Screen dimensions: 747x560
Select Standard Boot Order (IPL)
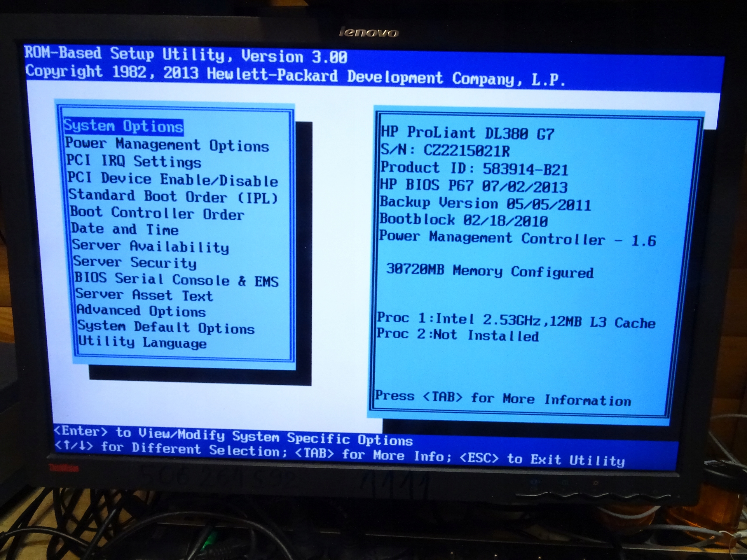point(173,197)
